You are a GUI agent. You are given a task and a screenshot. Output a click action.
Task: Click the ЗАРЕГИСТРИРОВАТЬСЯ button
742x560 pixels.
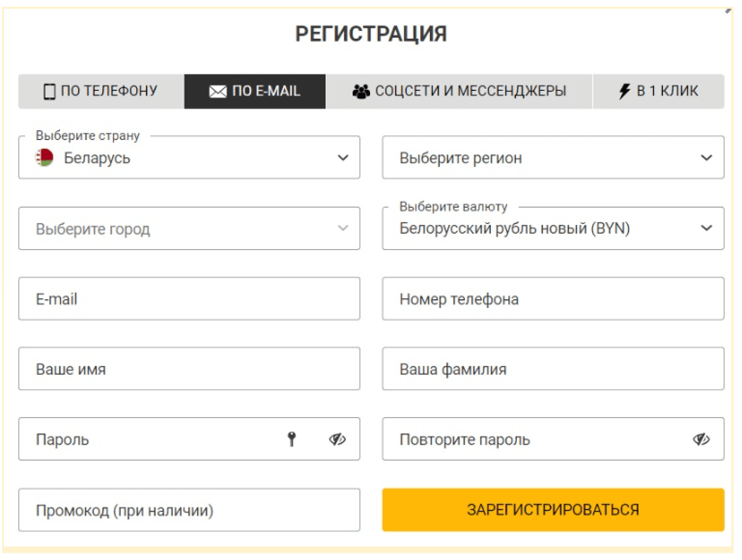pyautogui.click(x=552, y=509)
